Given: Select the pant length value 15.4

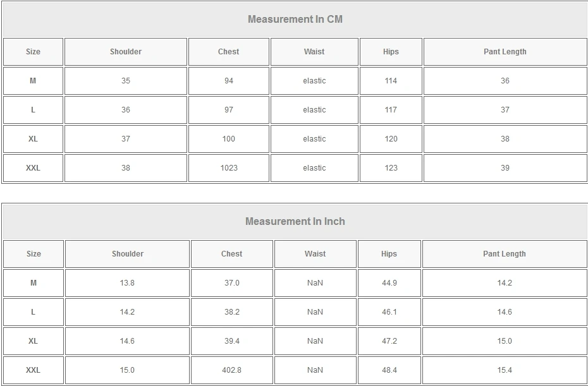Looking at the screenshot, I should coord(504,370).
